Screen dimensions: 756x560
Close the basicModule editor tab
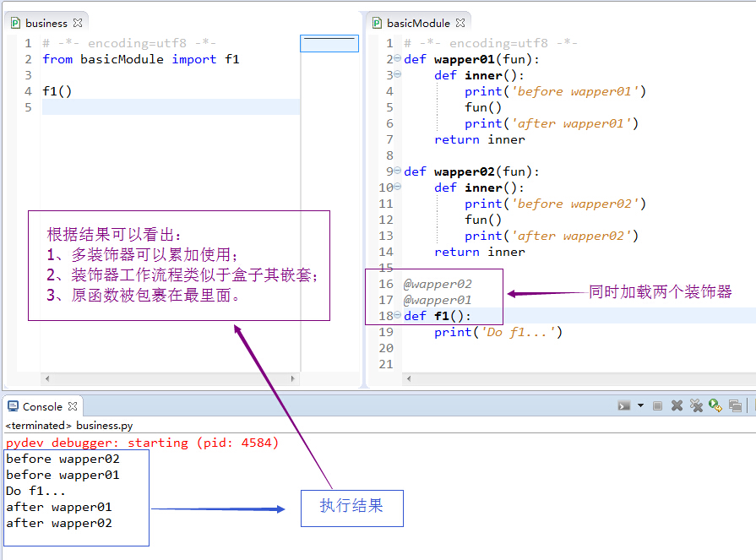[x=460, y=23]
